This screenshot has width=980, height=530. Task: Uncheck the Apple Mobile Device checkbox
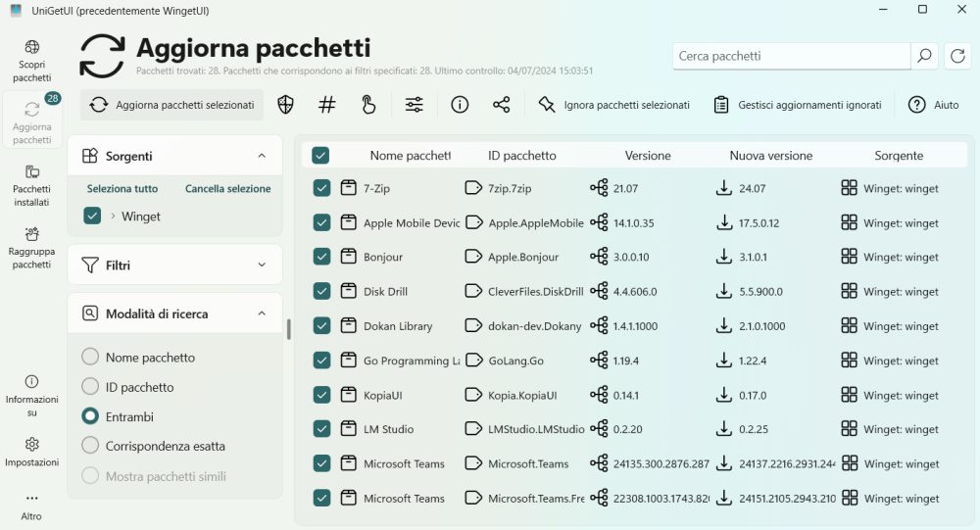tap(321, 221)
